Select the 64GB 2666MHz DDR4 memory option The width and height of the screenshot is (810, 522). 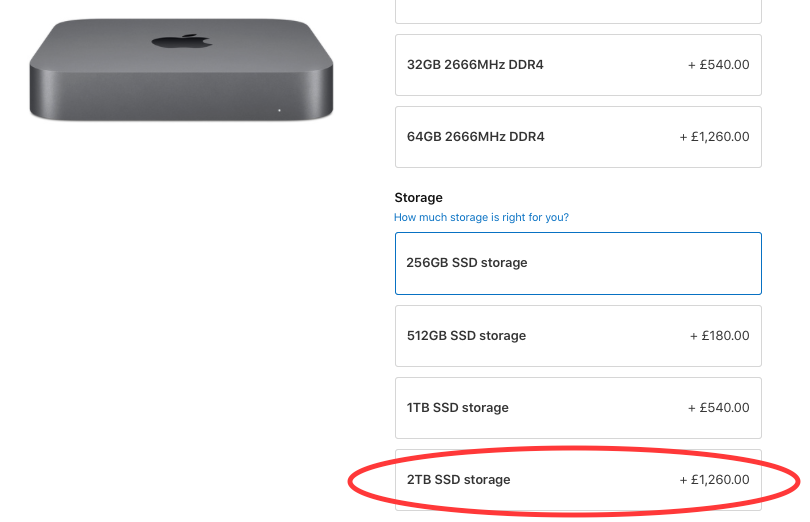point(578,137)
